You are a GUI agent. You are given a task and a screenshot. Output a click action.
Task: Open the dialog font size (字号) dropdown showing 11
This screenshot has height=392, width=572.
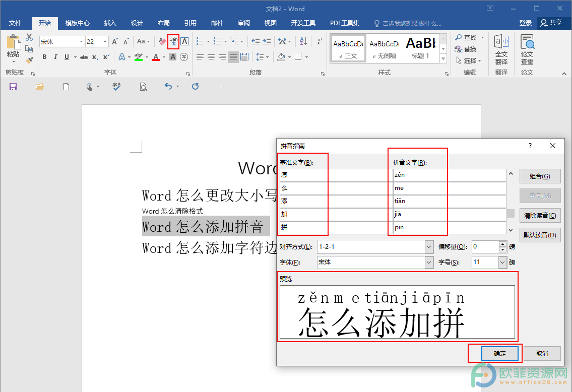[502, 262]
